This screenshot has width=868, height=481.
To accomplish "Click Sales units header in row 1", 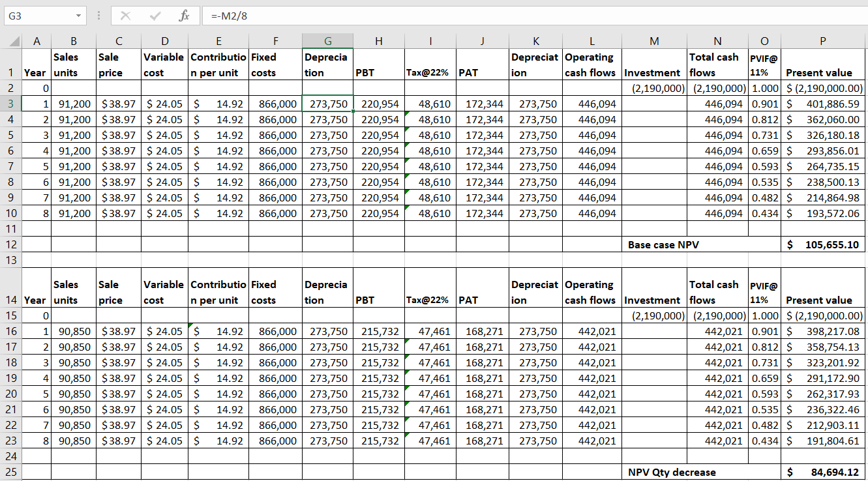I will (x=74, y=65).
